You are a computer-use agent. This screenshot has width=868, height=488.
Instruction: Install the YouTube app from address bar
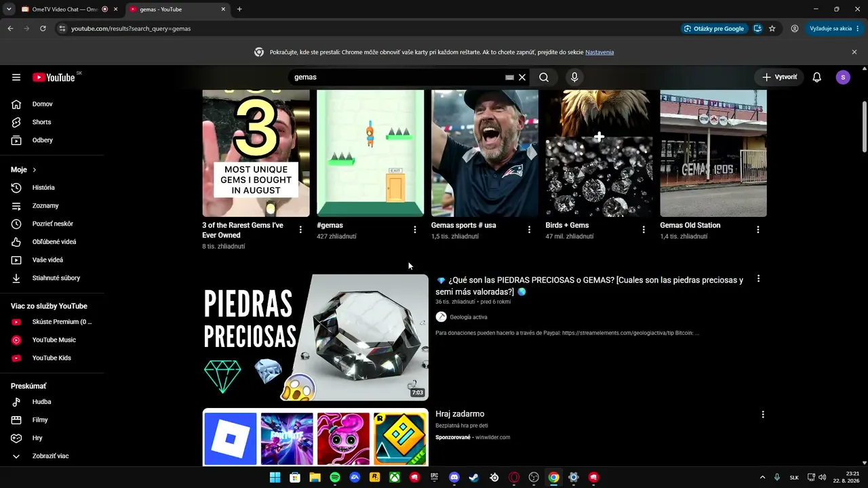[757, 28]
